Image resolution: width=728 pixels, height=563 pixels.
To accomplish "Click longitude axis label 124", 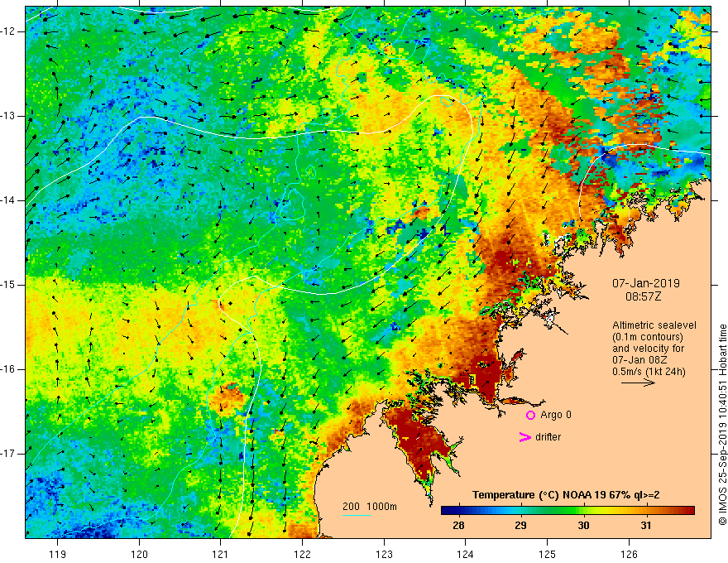I will 466,554.
